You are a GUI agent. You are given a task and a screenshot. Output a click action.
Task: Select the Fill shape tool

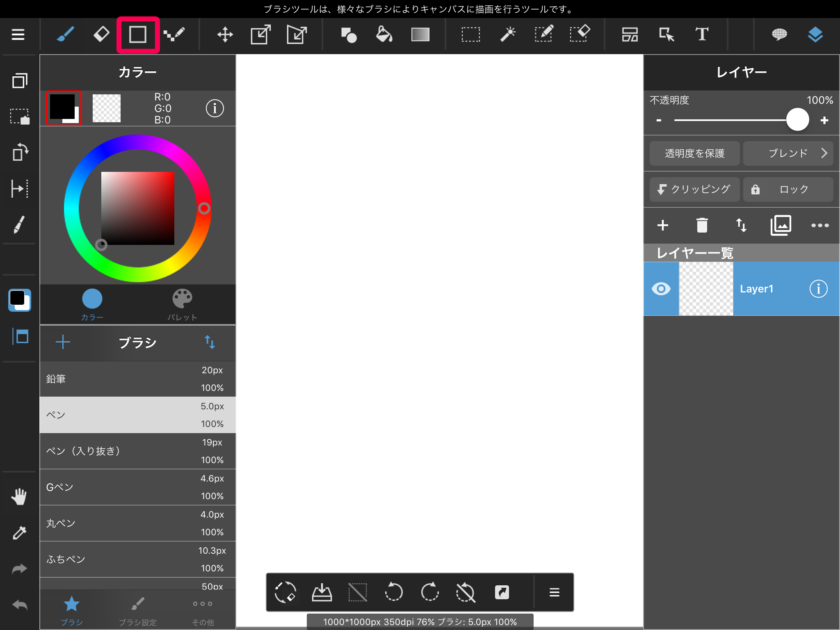(349, 35)
